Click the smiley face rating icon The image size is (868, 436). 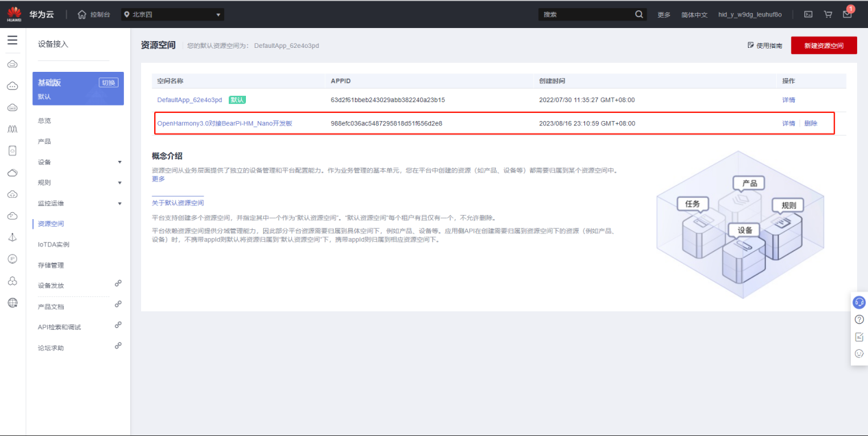(859, 354)
